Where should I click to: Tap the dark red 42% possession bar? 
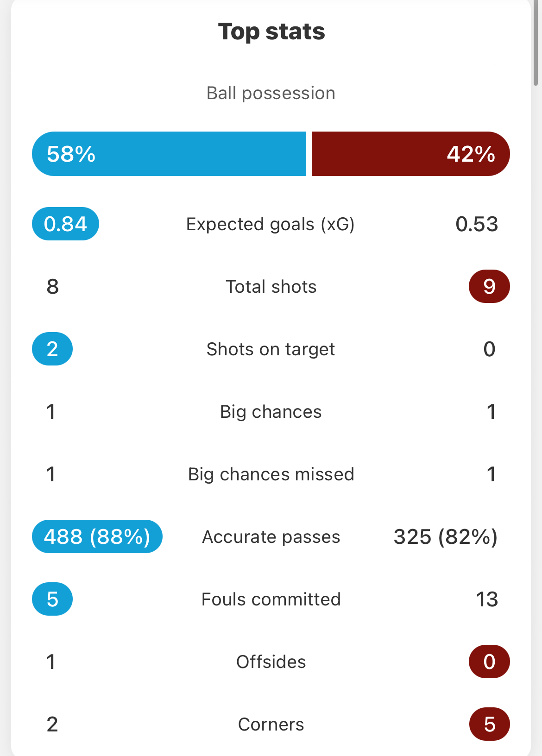click(x=411, y=154)
